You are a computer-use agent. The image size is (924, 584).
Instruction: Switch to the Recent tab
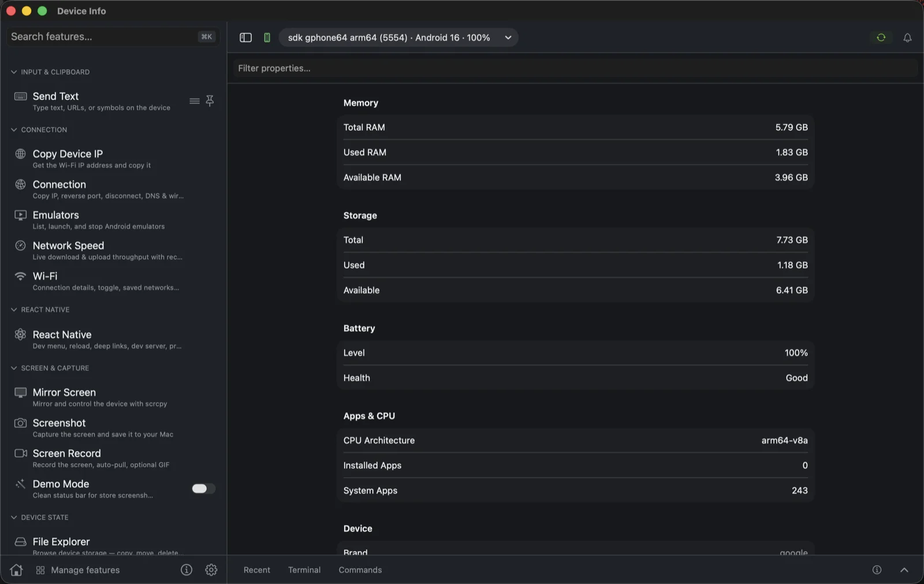click(x=257, y=570)
